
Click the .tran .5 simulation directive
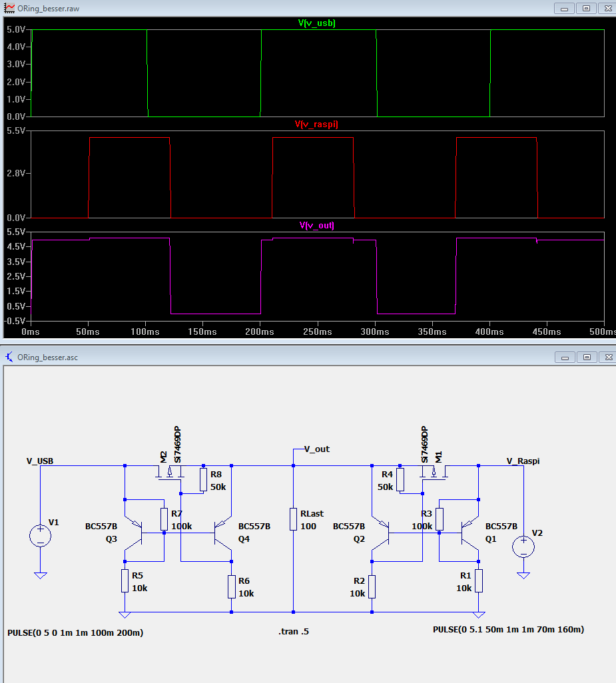point(294,632)
